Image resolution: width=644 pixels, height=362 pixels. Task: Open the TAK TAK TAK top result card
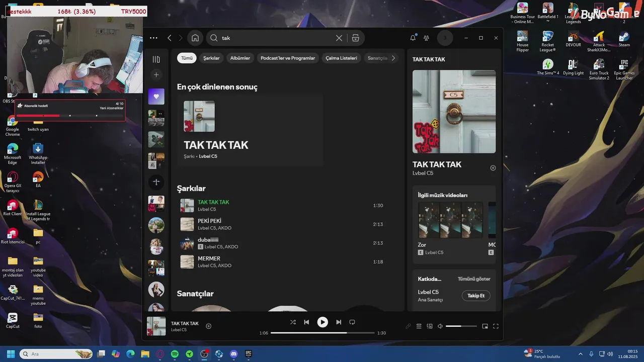[x=250, y=130]
